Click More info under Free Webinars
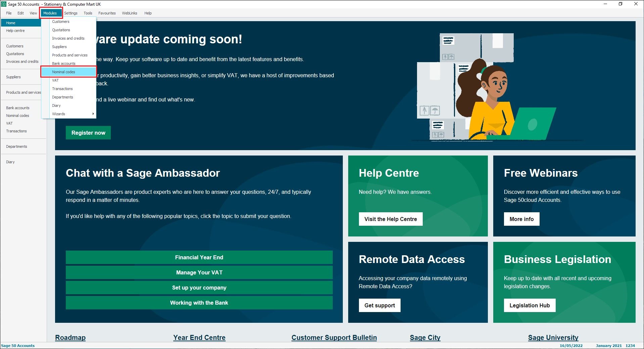This screenshot has height=349, width=644. 521,219
